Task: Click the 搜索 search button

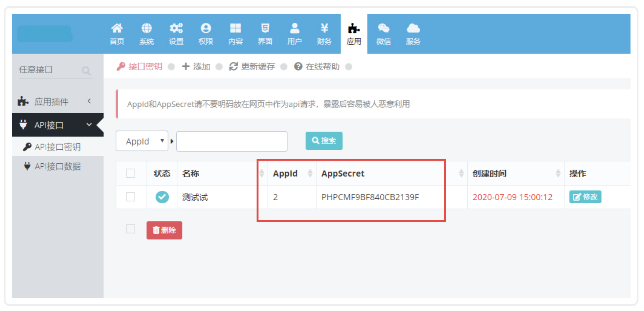Action: coord(324,141)
